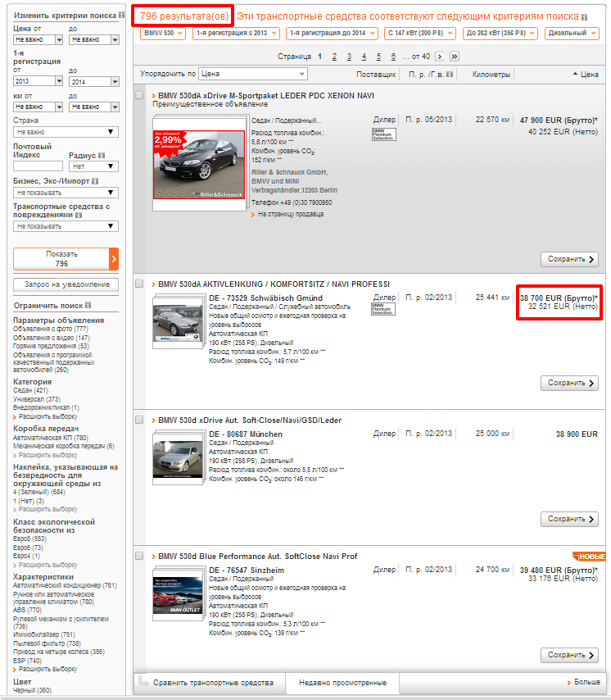This screenshot has height=700, width=611.
Task: Click info icon beside 'Изменить критерии поиска'
Action: [121, 15]
